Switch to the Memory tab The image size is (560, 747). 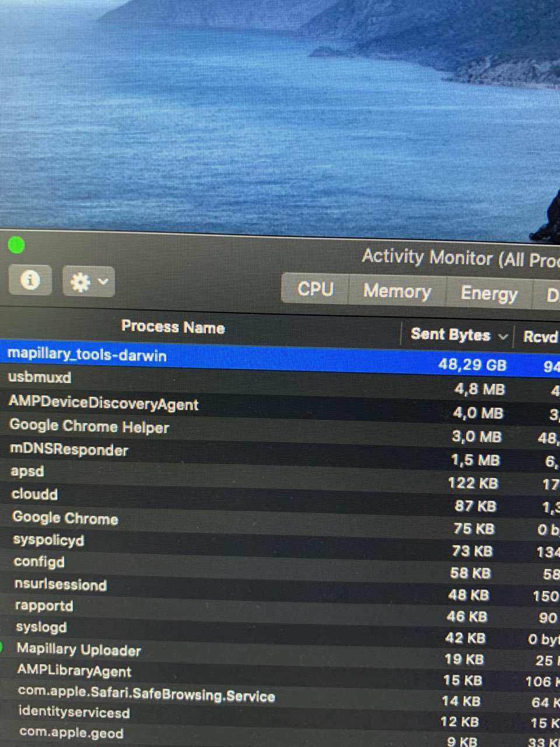click(x=397, y=291)
